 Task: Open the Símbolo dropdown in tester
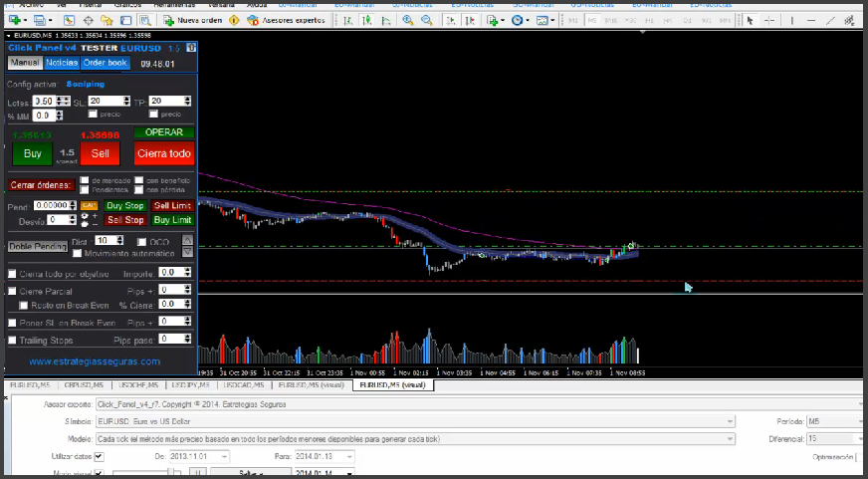[x=730, y=421]
